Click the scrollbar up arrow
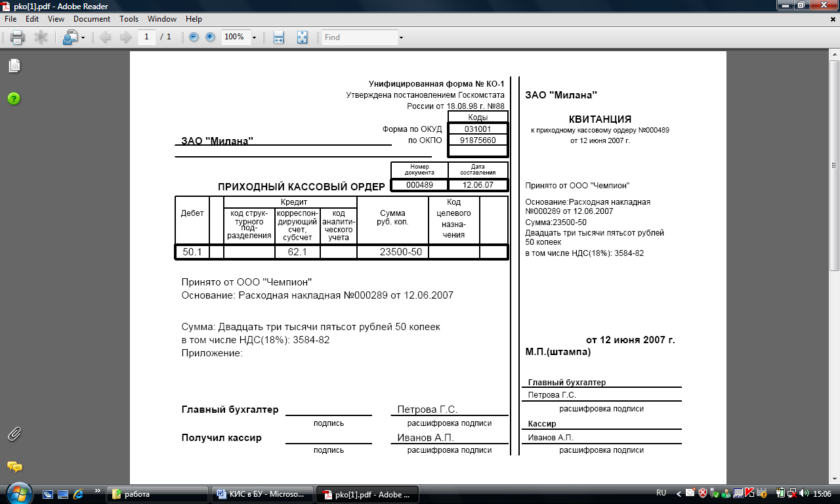The image size is (840, 504). (834, 55)
